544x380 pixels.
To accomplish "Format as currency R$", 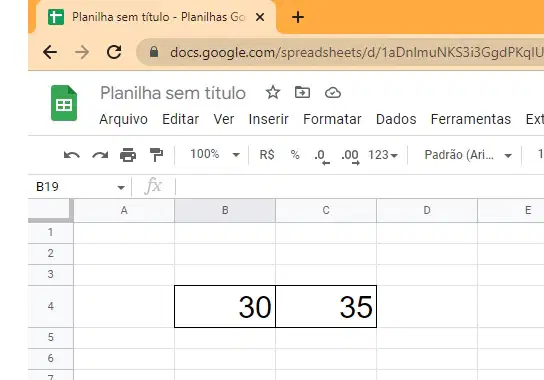I will [x=267, y=155].
